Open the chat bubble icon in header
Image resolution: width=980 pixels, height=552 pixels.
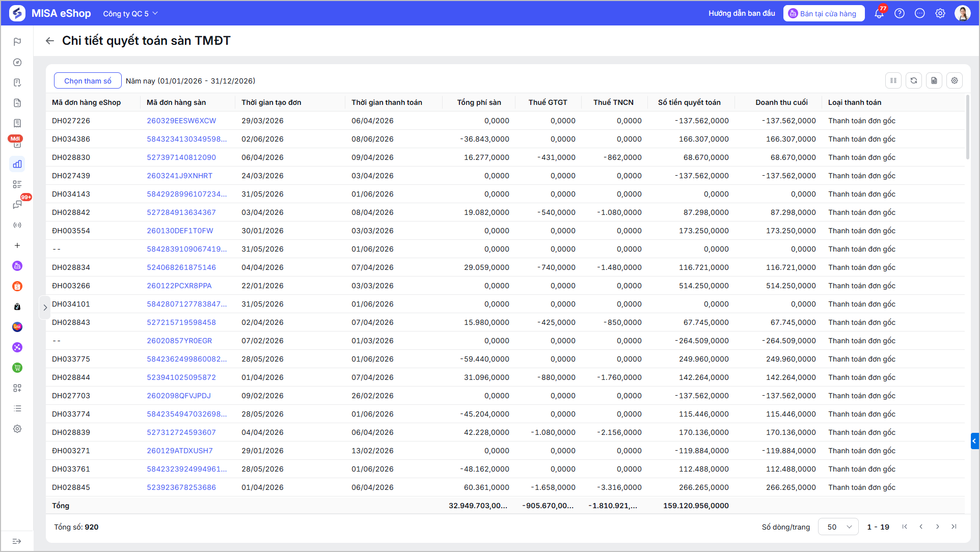click(920, 13)
